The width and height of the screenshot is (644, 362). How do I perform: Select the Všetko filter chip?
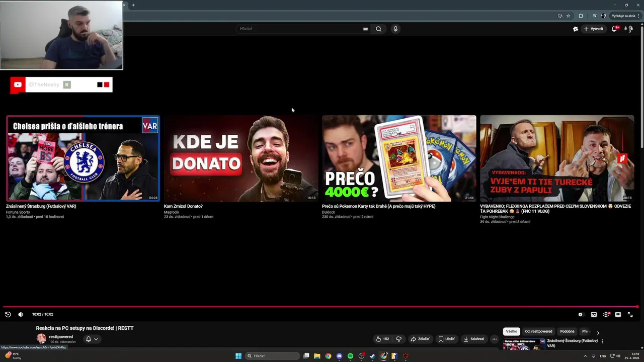pos(512,331)
